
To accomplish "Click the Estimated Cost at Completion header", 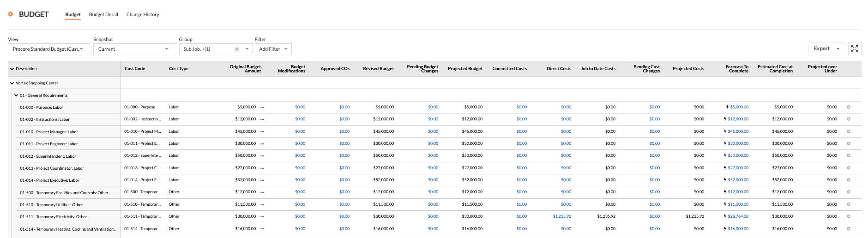I will tap(775, 69).
